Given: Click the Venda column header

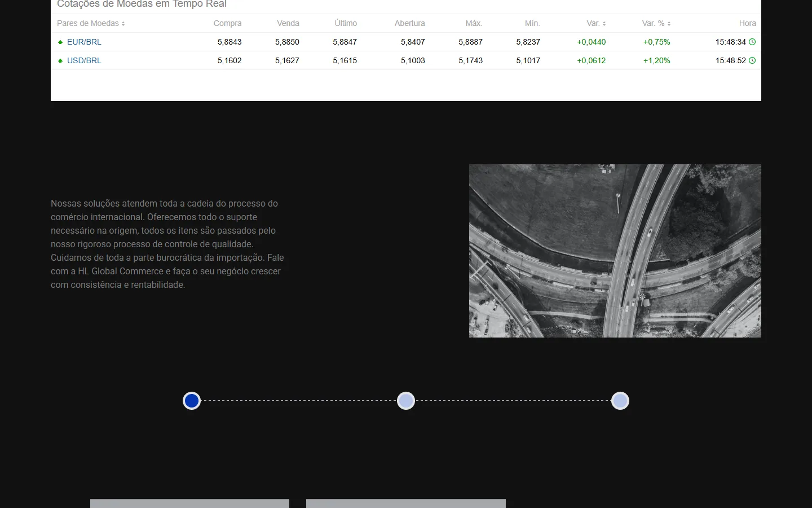Looking at the screenshot, I should point(288,23).
